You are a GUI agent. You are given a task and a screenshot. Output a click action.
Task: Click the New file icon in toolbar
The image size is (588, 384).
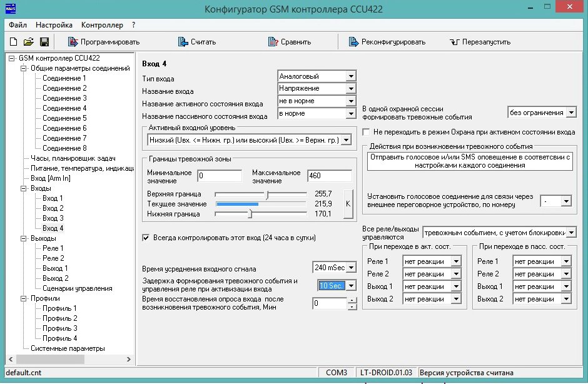point(13,42)
